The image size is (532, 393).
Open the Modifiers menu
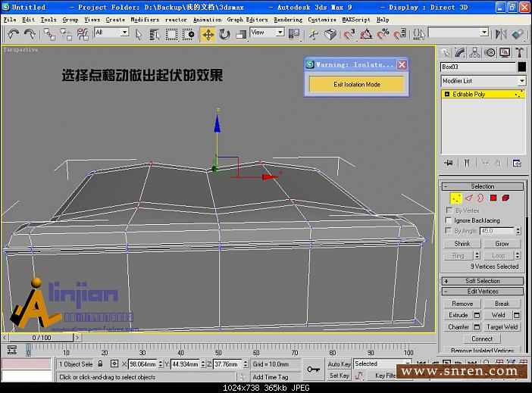(x=145, y=20)
